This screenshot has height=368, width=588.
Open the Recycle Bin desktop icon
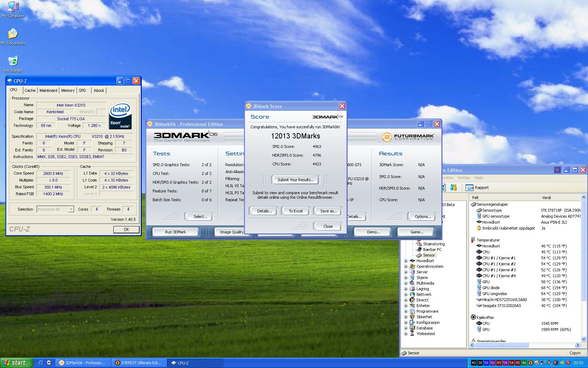pyautogui.click(x=13, y=64)
